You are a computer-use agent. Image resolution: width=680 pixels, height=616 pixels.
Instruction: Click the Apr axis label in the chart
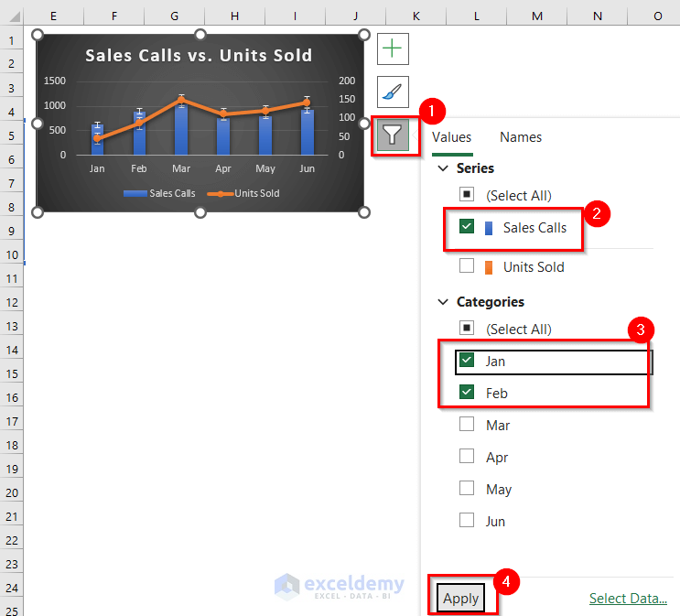tap(223, 168)
